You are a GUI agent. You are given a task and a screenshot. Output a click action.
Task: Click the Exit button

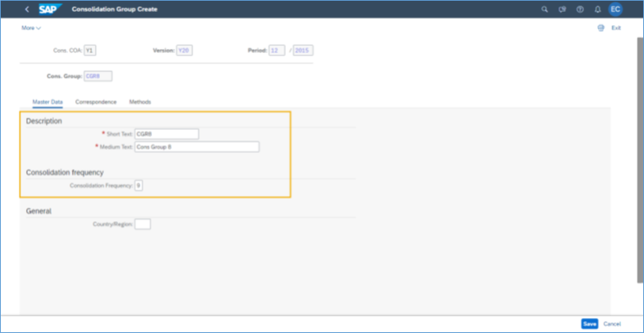click(x=616, y=28)
